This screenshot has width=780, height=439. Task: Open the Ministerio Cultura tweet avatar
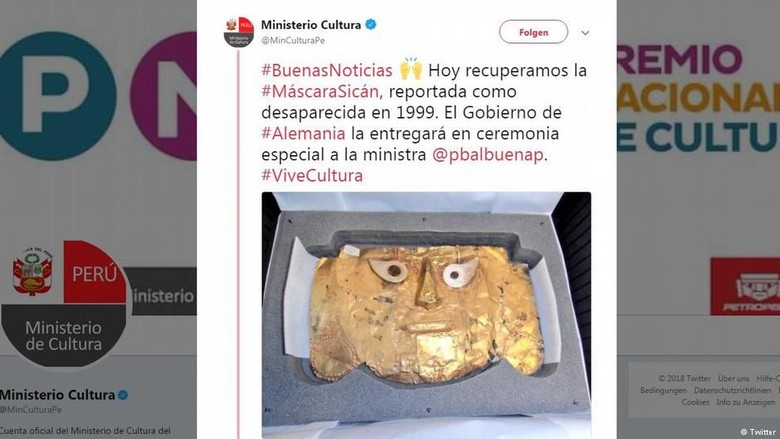[x=239, y=32]
